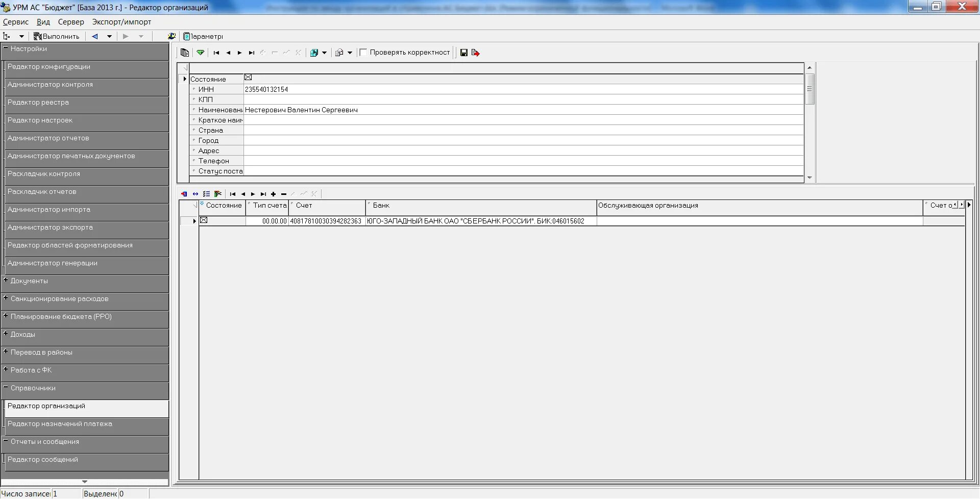This screenshot has height=499, width=980.
Task: Sort by Банк column header
Action: (481, 207)
